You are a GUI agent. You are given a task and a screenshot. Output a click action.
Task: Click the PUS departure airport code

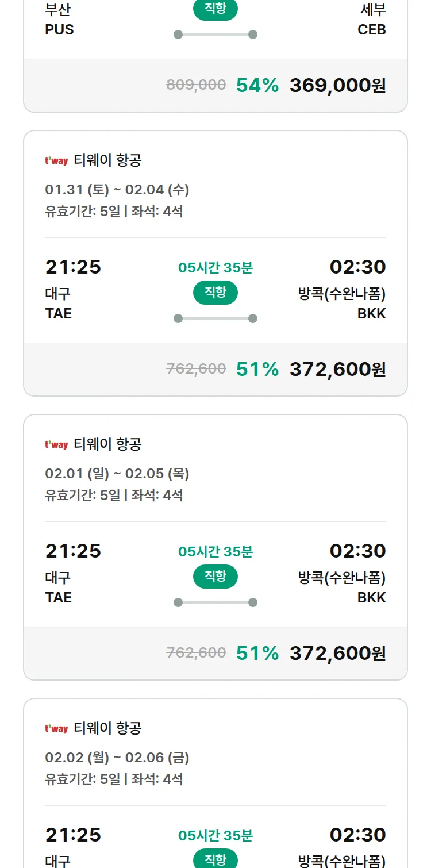[x=59, y=30]
